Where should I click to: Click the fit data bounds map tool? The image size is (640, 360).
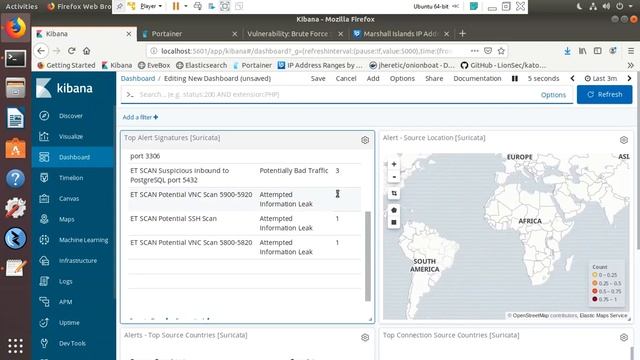tap(394, 193)
